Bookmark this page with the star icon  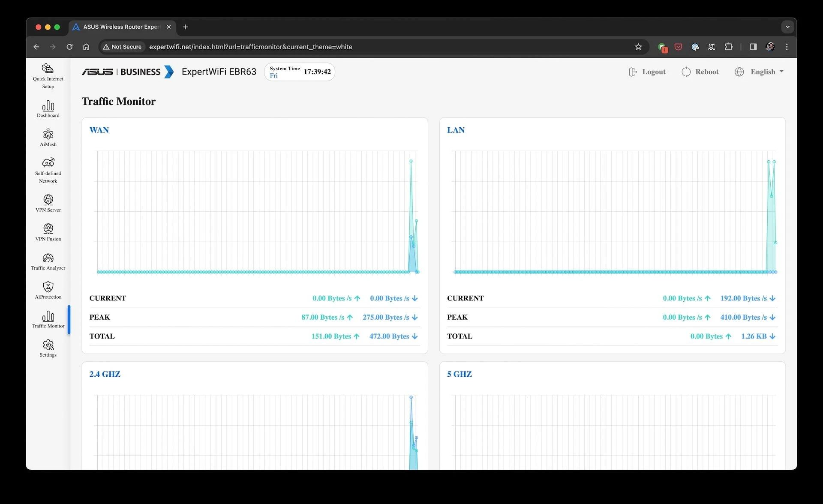[x=638, y=47]
